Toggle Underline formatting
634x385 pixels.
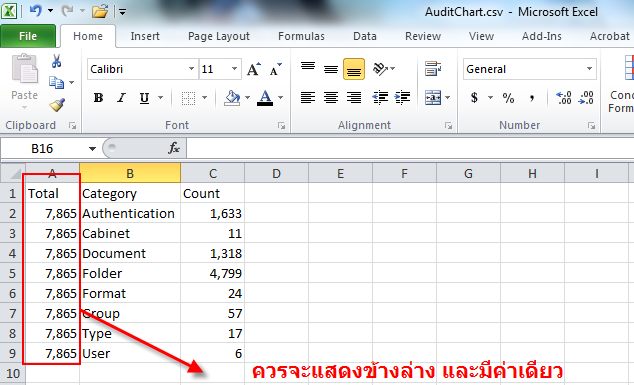click(144, 97)
